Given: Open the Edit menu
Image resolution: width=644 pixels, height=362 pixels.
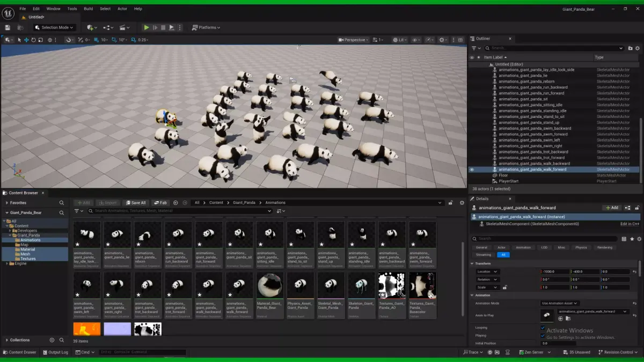Looking at the screenshot, I should click(x=36, y=9).
